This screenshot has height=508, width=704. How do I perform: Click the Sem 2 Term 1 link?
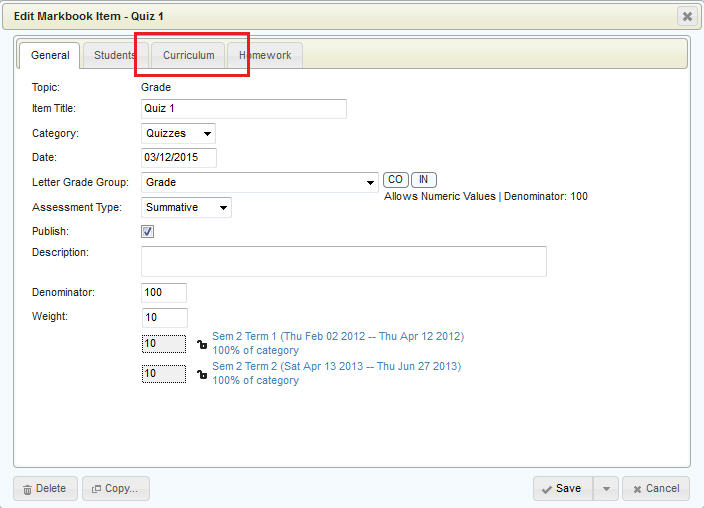(337, 337)
